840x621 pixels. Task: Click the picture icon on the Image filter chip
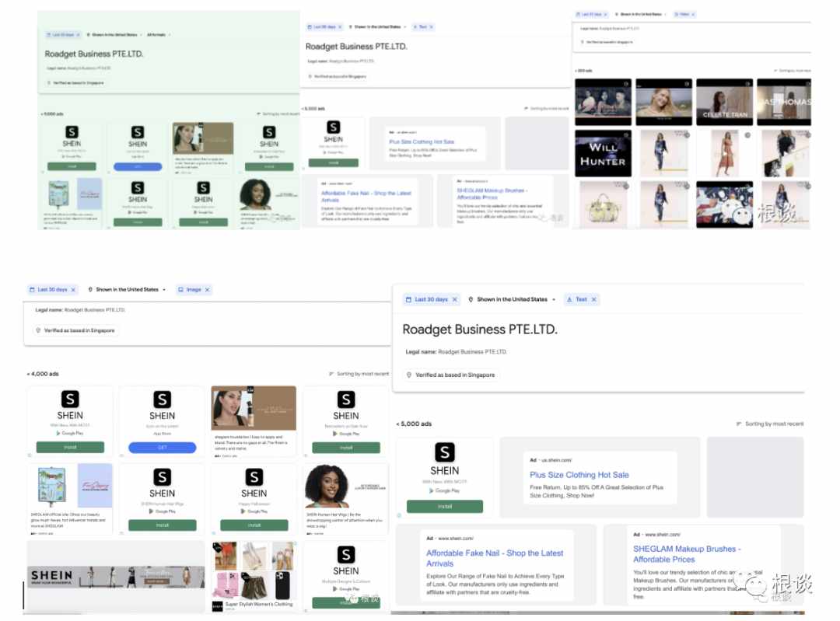[181, 290]
